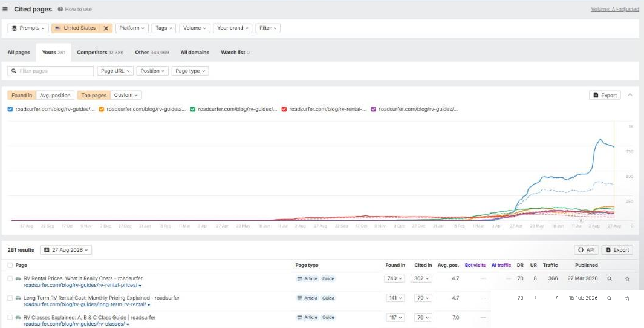Switch chart to Avg. position view
Screen dimensions: 644x328
pos(55,96)
